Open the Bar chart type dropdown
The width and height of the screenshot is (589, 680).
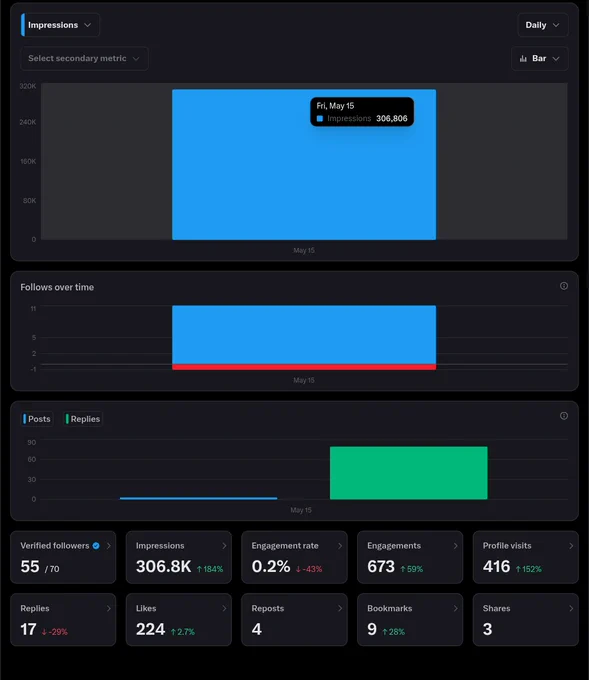coord(540,59)
